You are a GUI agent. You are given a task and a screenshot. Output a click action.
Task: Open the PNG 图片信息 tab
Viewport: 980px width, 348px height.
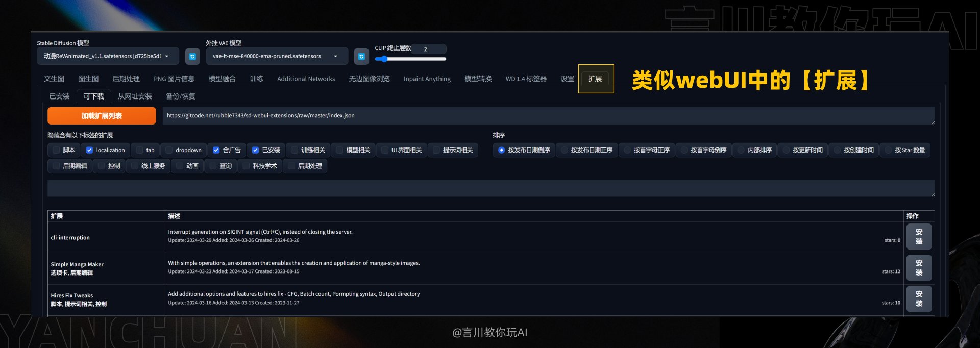point(174,79)
